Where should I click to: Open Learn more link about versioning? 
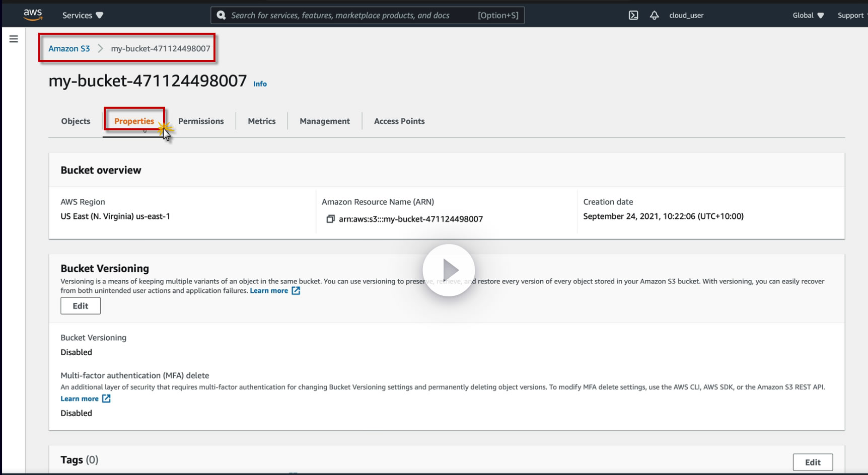(275, 291)
